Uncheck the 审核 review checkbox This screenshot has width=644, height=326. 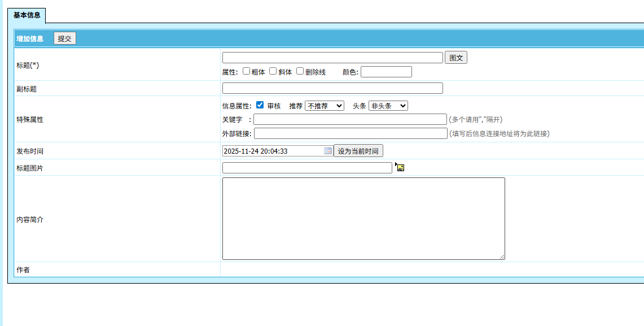click(x=260, y=105)
